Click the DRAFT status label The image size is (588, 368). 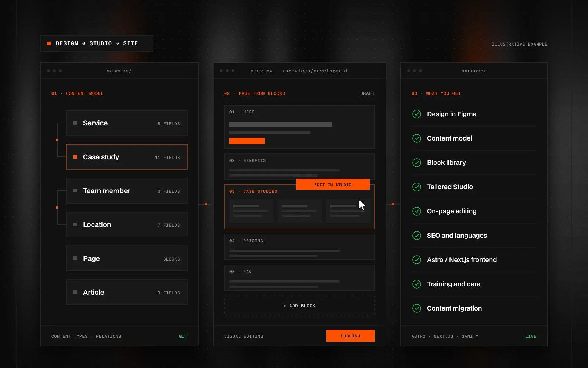[367, 93]
